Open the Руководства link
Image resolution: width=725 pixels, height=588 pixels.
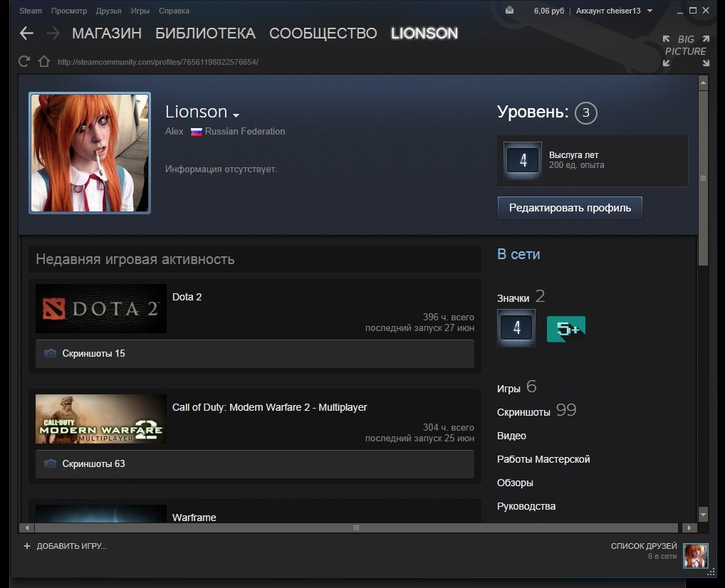pos(526,506)
